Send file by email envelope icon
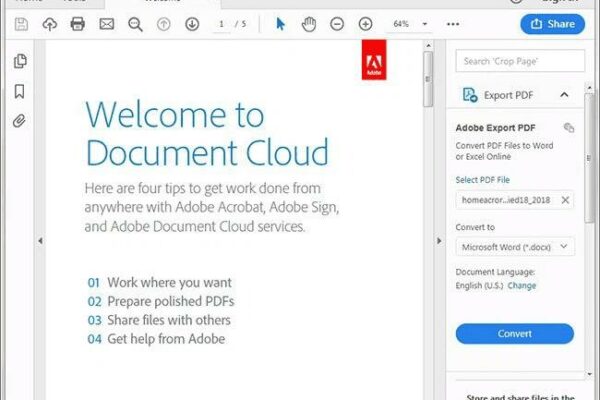This screenshot has width=600, height=400. pos(107,24)
